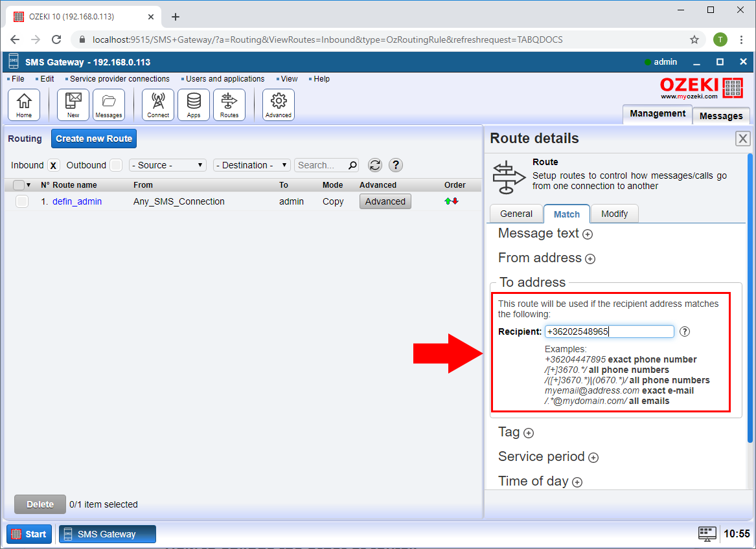
Task: Click the help question mark beside refresh
Action: pyautogui.click(x=396, y=165)
